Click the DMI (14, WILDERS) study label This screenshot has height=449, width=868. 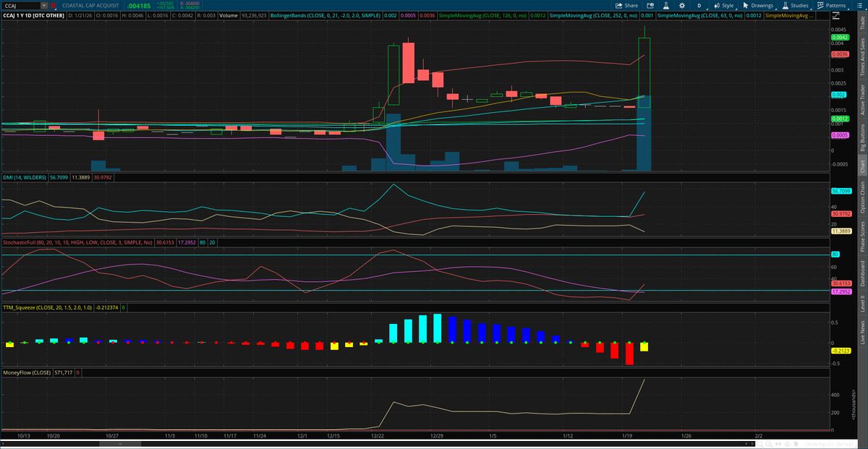(25, 177)
